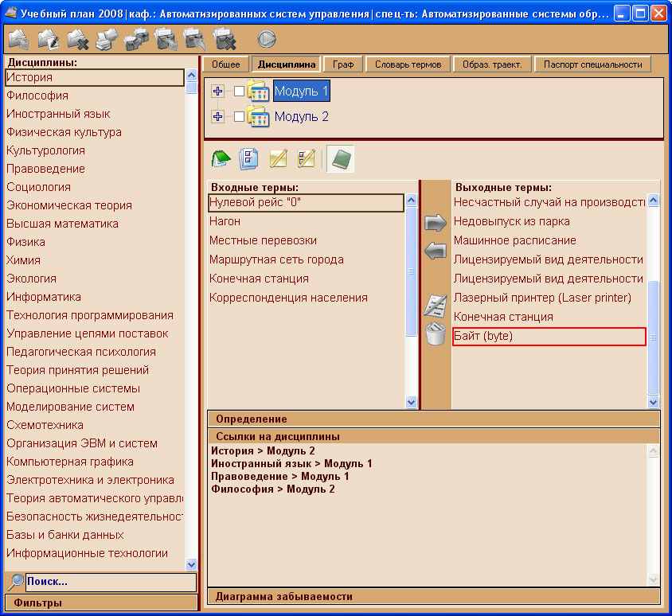Select output term Байт (byte)
672x616 pixels.
[549, 337]
